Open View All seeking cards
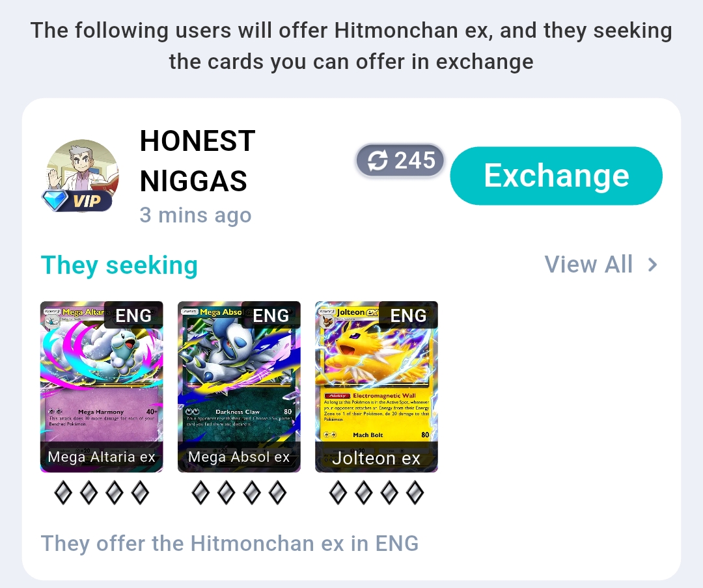 (601, 265)
